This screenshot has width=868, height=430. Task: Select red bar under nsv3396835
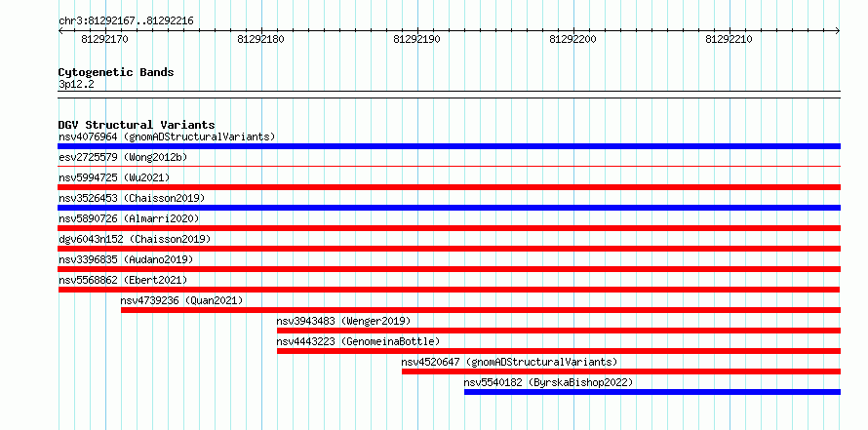click(x=449, y=269)
